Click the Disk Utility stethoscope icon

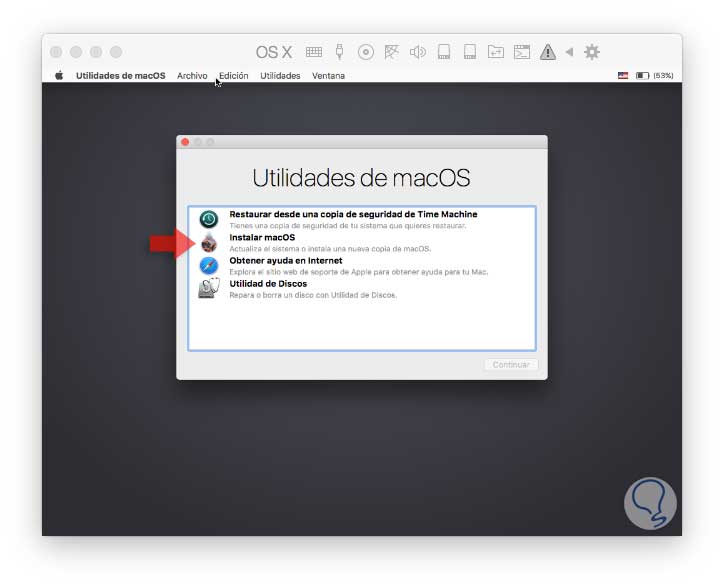(209, 289)
